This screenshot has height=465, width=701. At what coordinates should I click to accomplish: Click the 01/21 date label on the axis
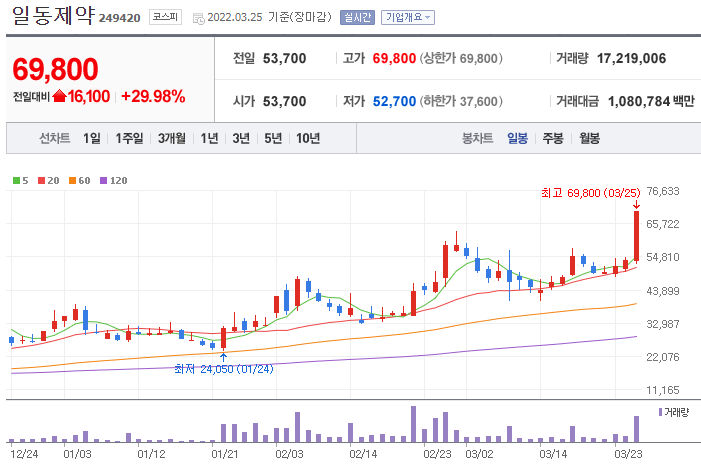(x=225, y=454)
